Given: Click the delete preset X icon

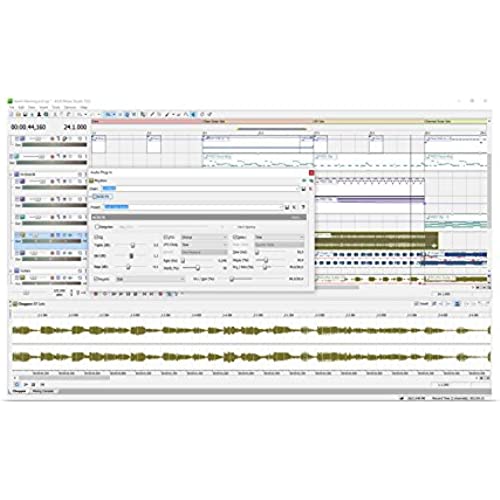Looking at the screenshot, I should tap(294, 207).
